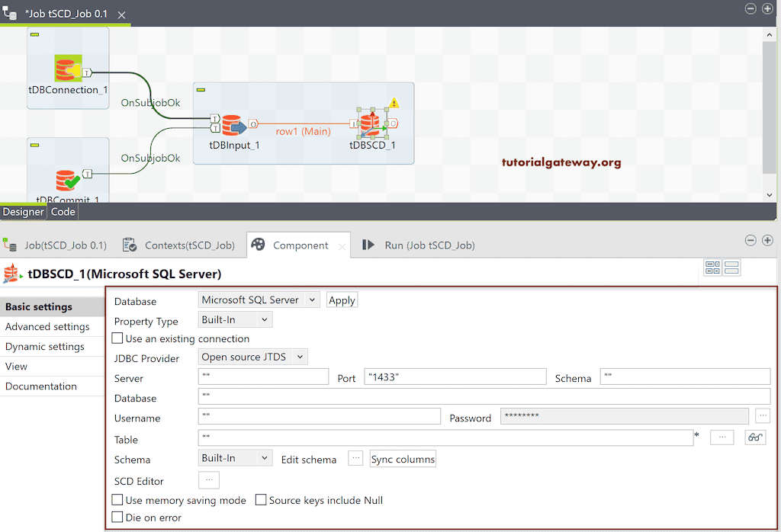Open the Edit schema ellipsis icon
Viewport: 781px width, 532px height.
[355, 458]
